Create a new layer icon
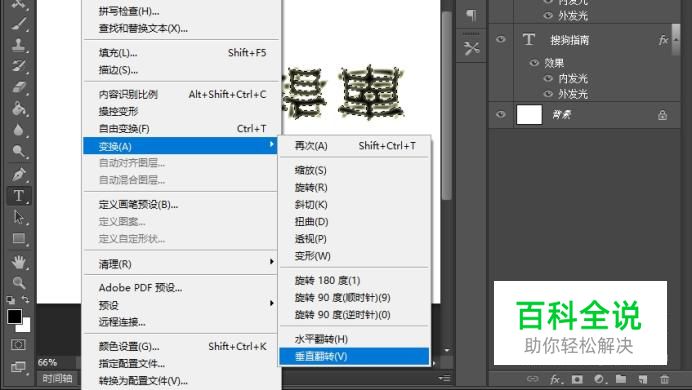This screenshot has width=692, height=390. 643,379
